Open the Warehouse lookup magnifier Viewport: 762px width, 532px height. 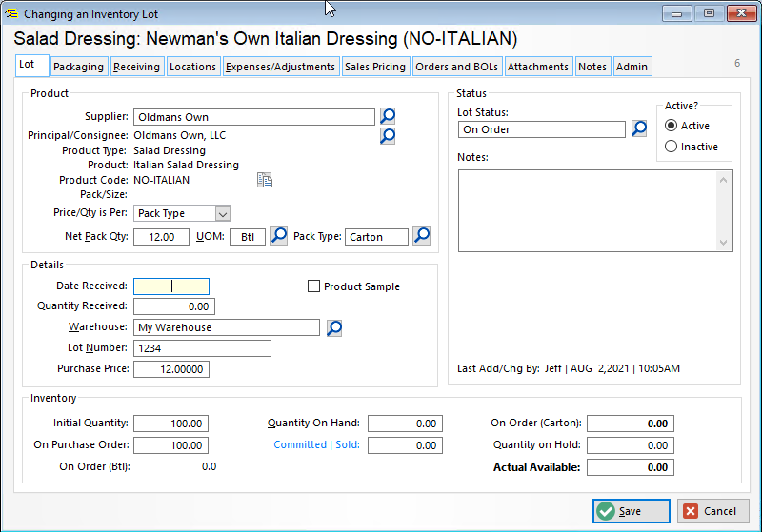point(334,327)
